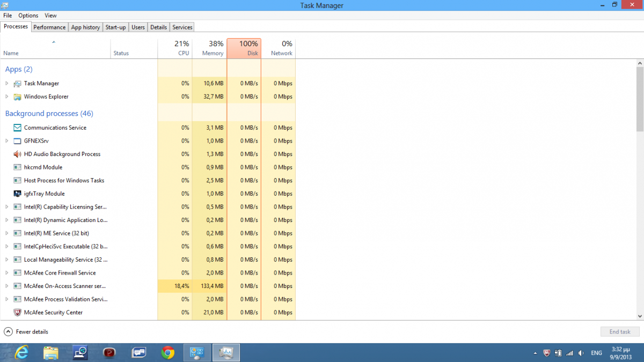The height and width of the screenshot is (362, 644).
Task: Click the 18,4% CPU cell
Action: pyautogui.click(x=175, y=286)
